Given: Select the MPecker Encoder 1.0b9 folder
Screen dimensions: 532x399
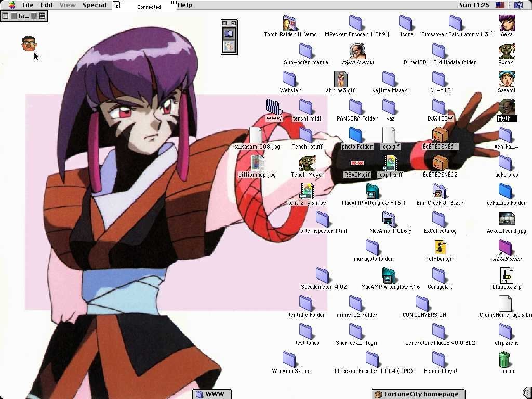Looking at the screenshot, I should click(x=355, y=23).
